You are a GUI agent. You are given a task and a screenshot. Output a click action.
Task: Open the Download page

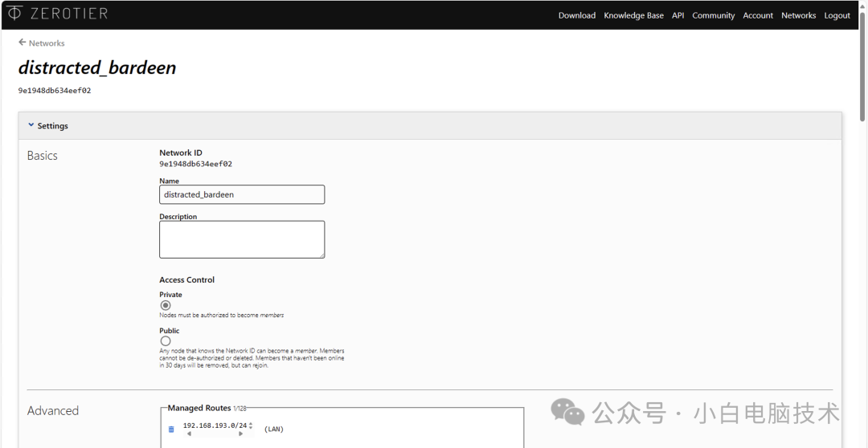click(577, 15)
